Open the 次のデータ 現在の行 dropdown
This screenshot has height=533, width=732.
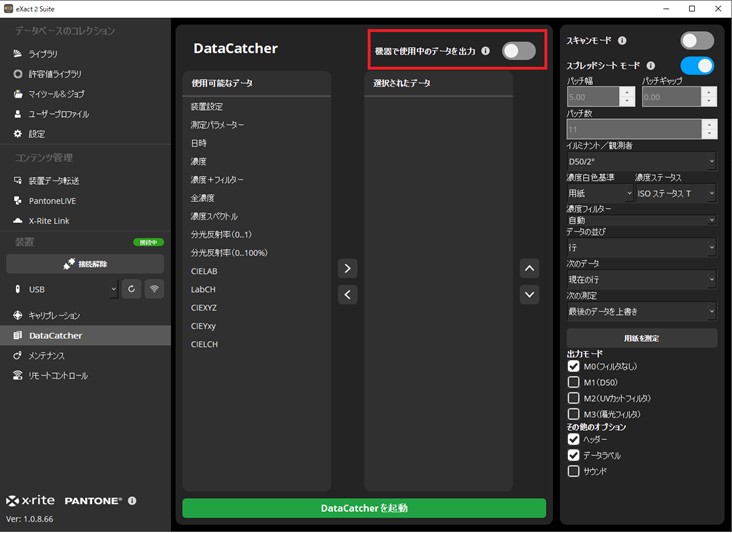(641, 280)
